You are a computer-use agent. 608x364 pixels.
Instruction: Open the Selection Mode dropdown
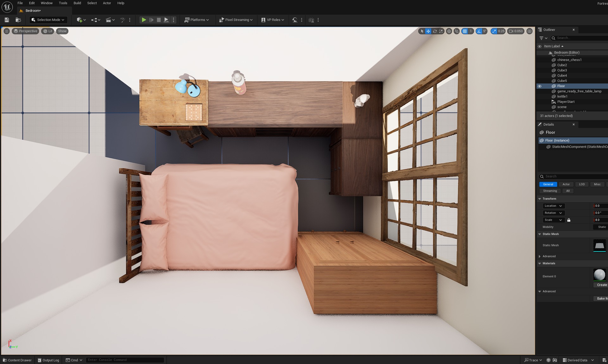point(48,20)
